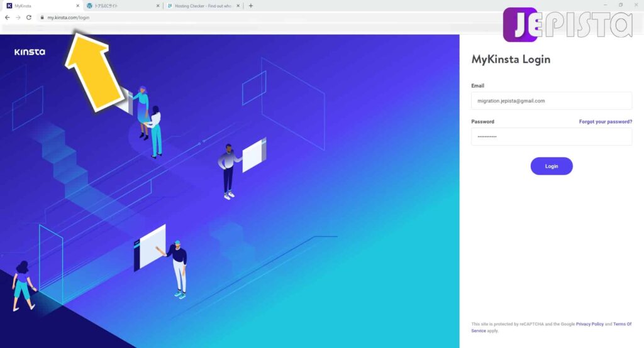644x348 pixels.
Task: Open the Google Privacy Policy link
Action: (590, 324)
